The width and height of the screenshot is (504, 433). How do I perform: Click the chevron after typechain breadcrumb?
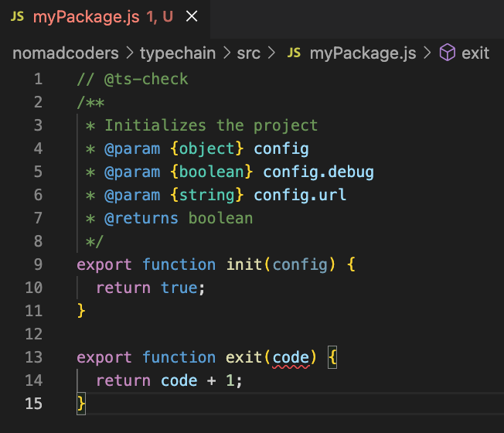227,53
